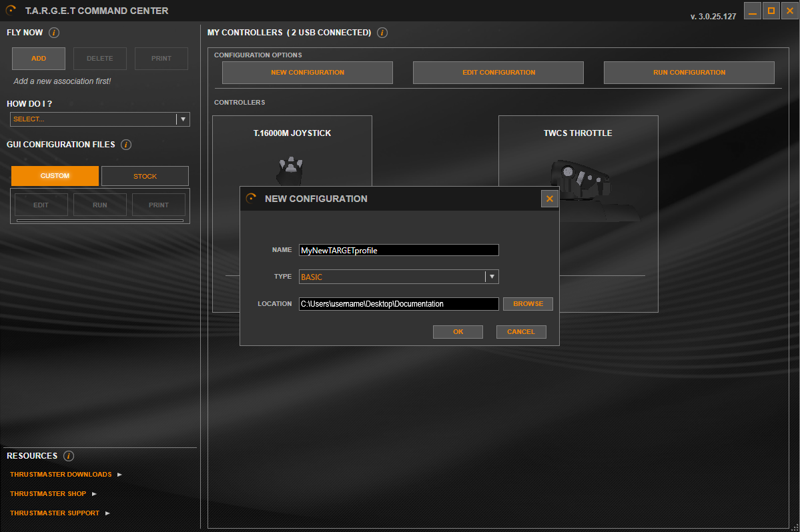Open the Thrustmaster Downloads link

tap(61, 475)
